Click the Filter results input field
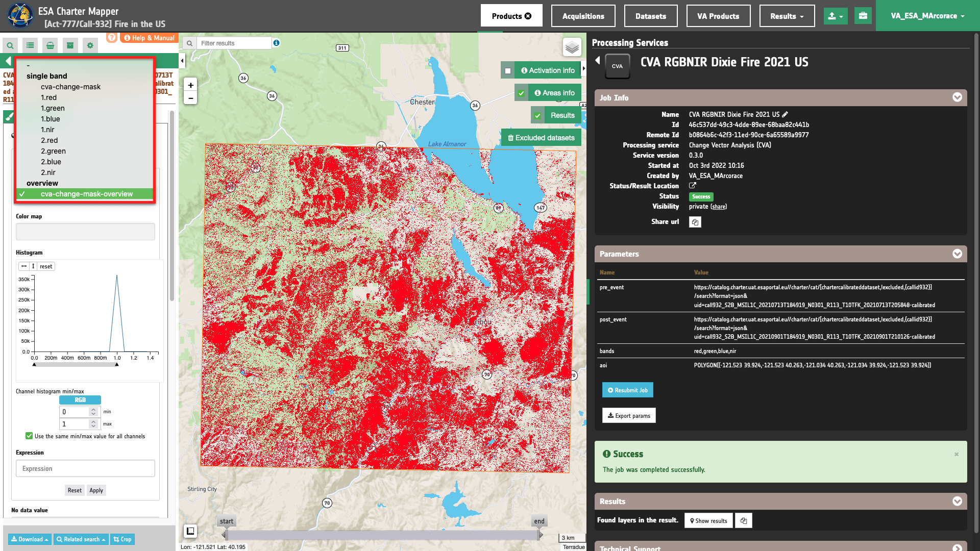This screenshot has width=980, height=551. tap(234, 43)
